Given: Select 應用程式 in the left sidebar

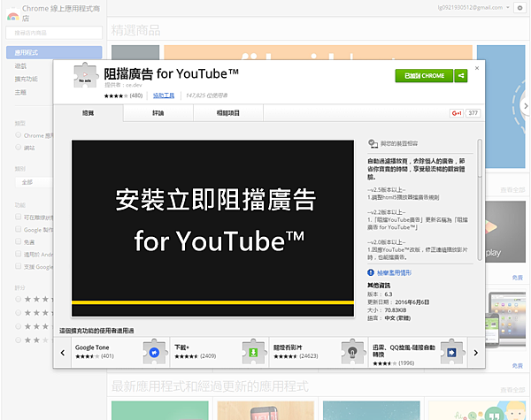Looking at the screenshot, I should pos(54,52).
